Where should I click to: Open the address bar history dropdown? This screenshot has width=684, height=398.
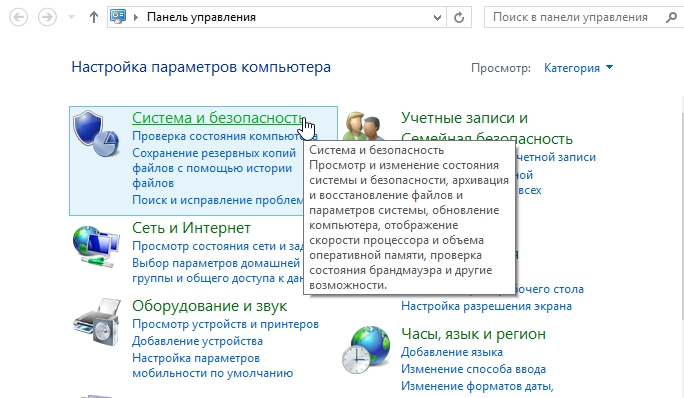coord(437,18)
